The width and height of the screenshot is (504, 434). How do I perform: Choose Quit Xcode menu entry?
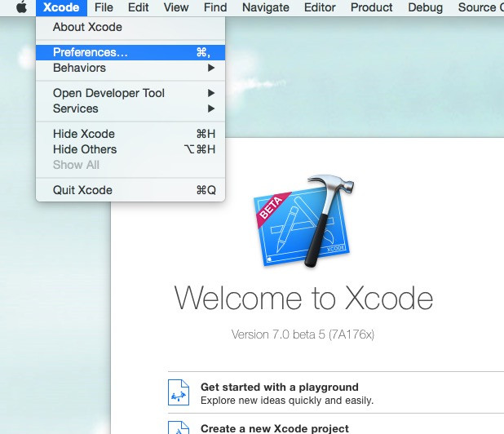point(130,190)
